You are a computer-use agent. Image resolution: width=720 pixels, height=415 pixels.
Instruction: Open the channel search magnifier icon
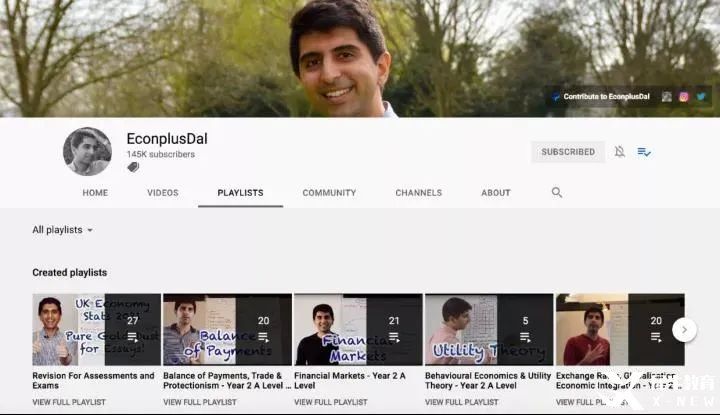557,192
